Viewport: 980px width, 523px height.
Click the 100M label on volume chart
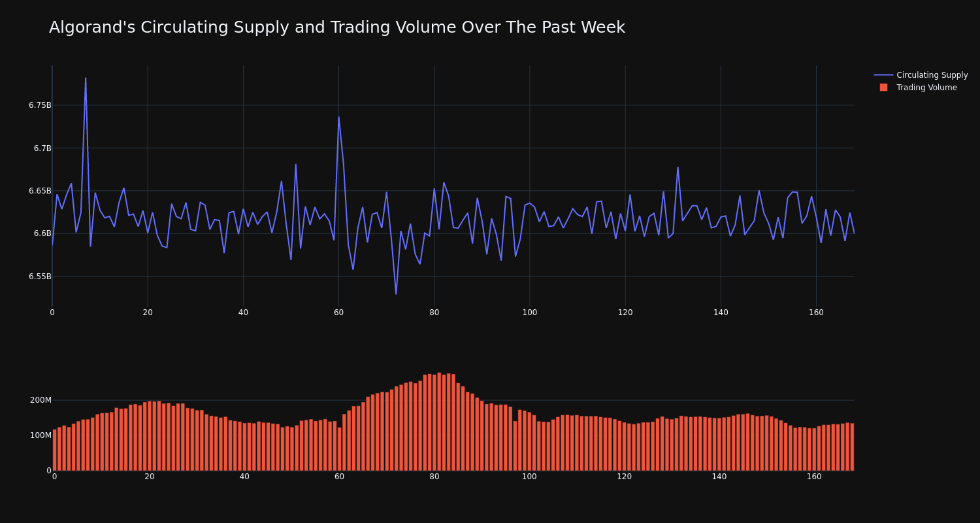41,435
